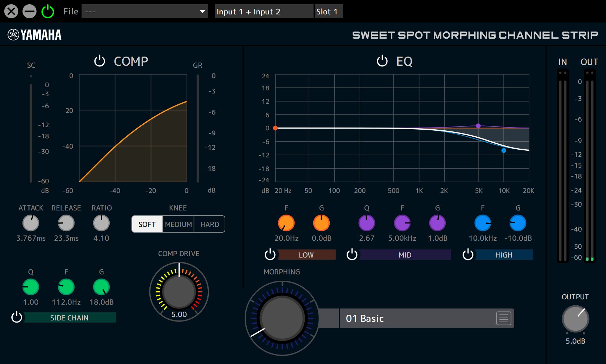Image resolution: width=606 pixels, height=364 pixels.
Task: Close the plugin window with X button
Action: coord(11,12)
